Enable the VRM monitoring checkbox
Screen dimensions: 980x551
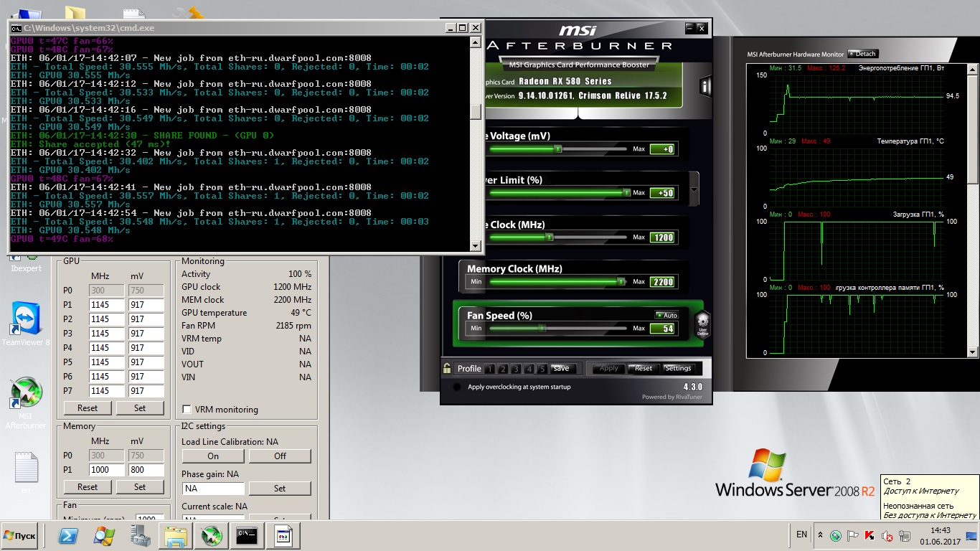pos(187,410)
